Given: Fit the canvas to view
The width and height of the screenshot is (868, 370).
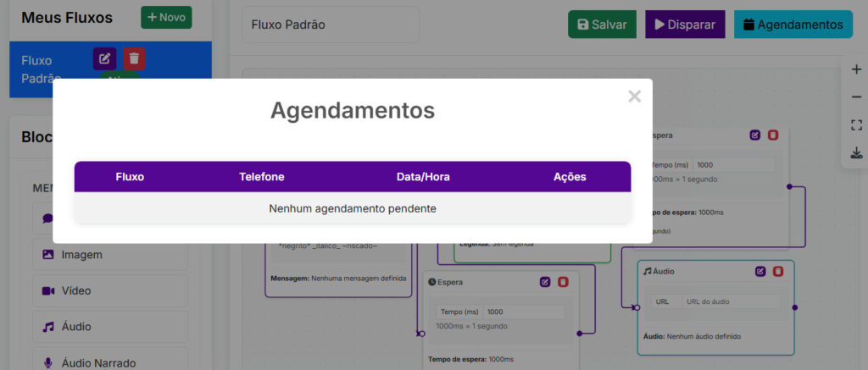Looking at the screenshot, I should tap(856, 125).
